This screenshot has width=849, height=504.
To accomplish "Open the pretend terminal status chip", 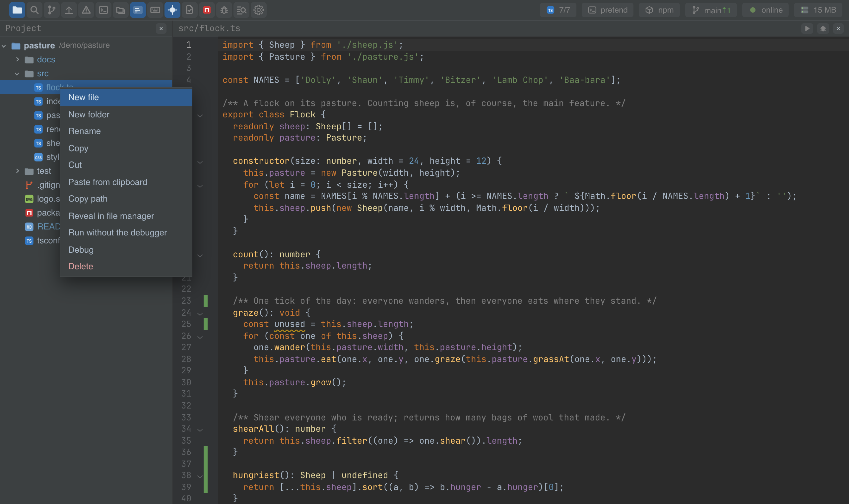I will coord(608,10).
